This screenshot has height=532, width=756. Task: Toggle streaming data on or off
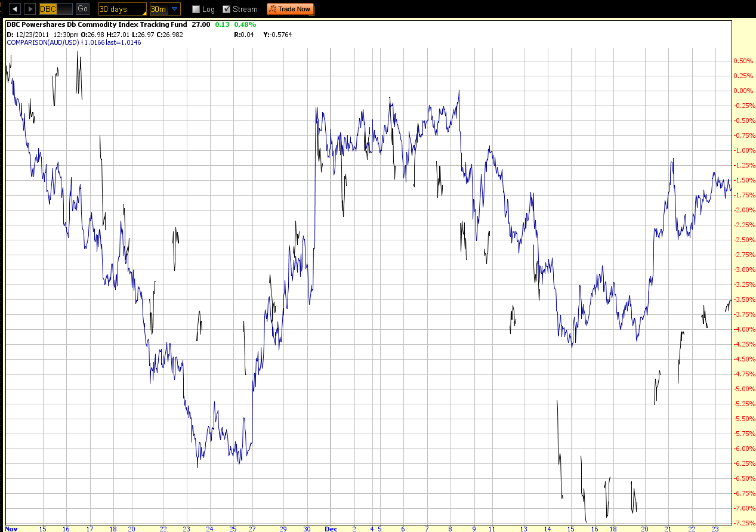226,9
